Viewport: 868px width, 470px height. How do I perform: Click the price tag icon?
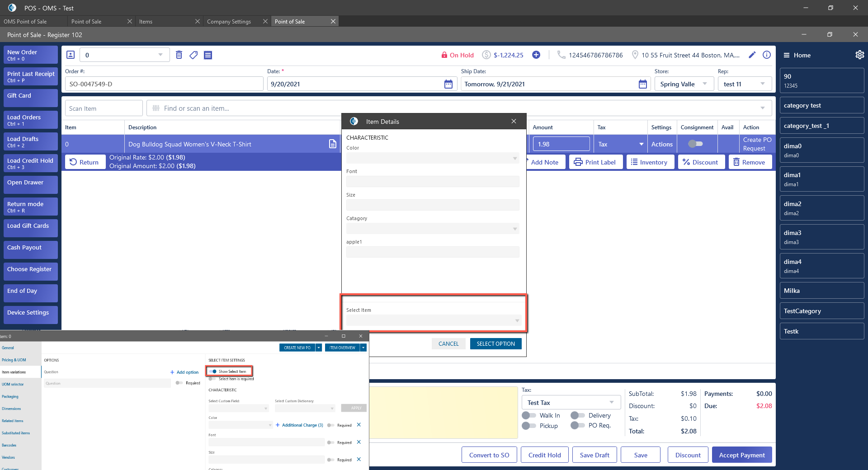tap(193, 55)
